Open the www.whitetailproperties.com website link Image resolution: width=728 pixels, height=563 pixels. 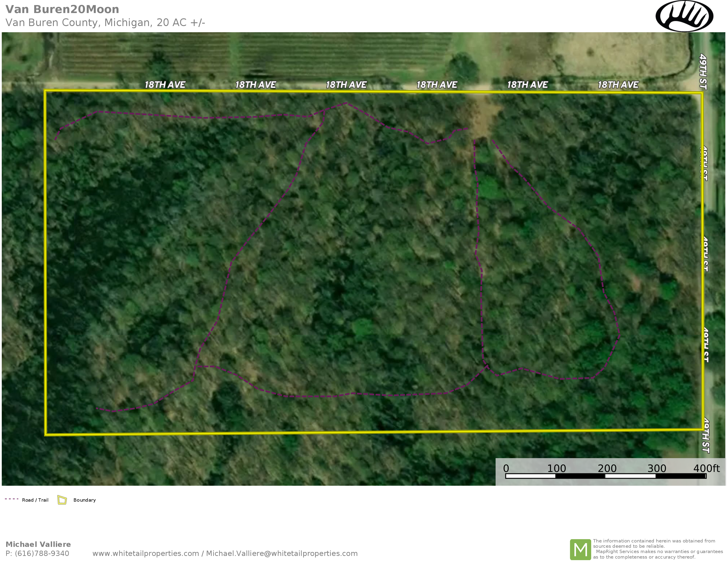point(145,553)
